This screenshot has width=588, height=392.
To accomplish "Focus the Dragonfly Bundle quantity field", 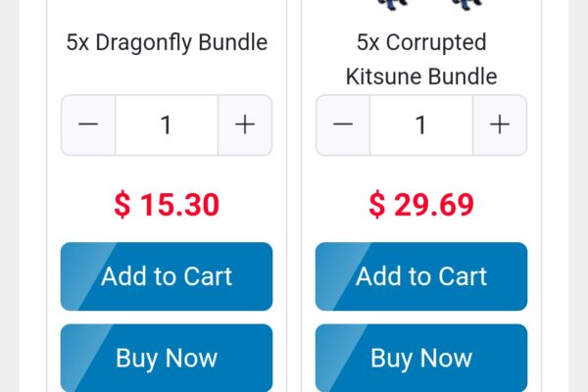I will (x=167, y=124).
